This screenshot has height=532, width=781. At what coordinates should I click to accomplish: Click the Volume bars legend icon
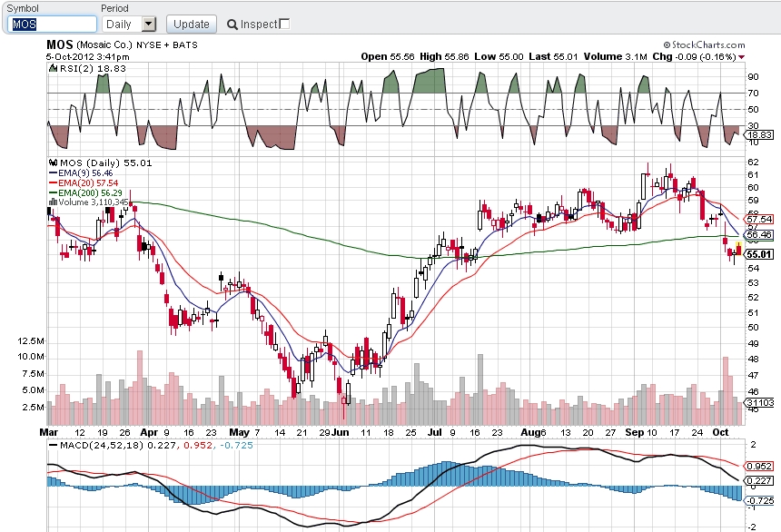tap(53, 202)
